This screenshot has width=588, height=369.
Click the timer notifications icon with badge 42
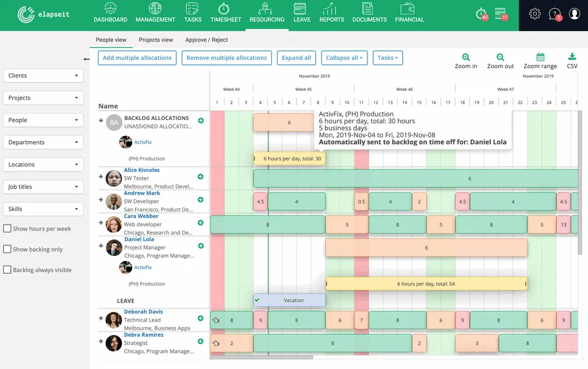click(481, 14)
